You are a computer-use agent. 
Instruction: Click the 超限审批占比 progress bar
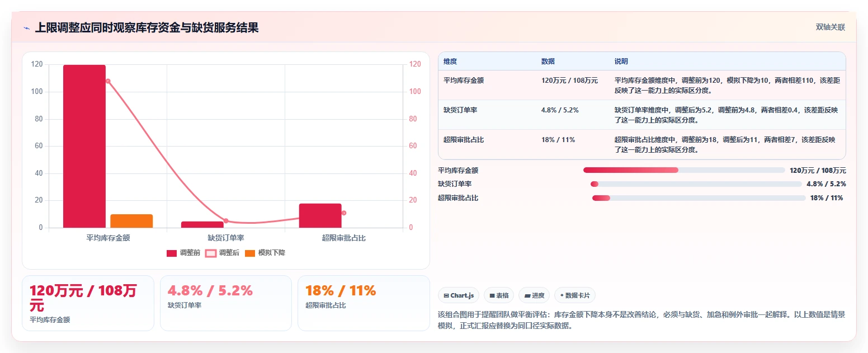point(699,198)
